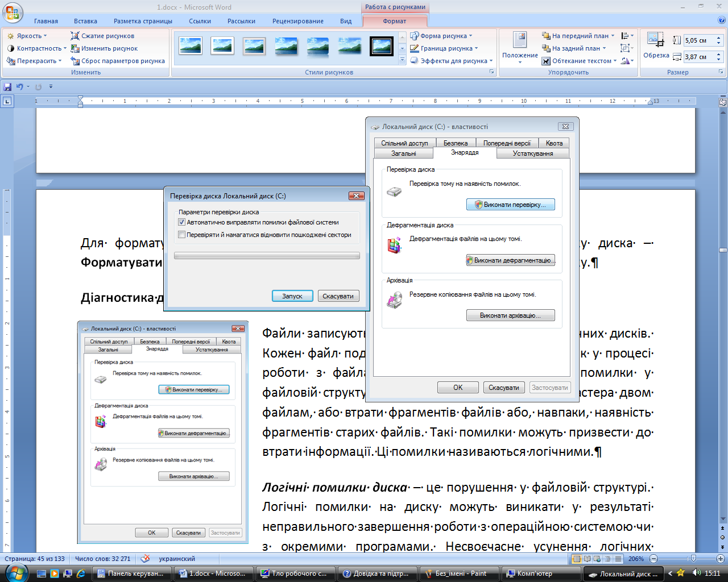
Task: Open the Office button menu
Action: 13,12
